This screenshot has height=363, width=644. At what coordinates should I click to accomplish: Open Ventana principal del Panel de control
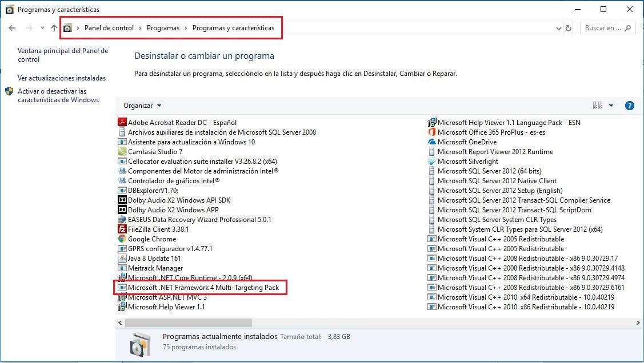pyautogui.click(x=63, y=55)
